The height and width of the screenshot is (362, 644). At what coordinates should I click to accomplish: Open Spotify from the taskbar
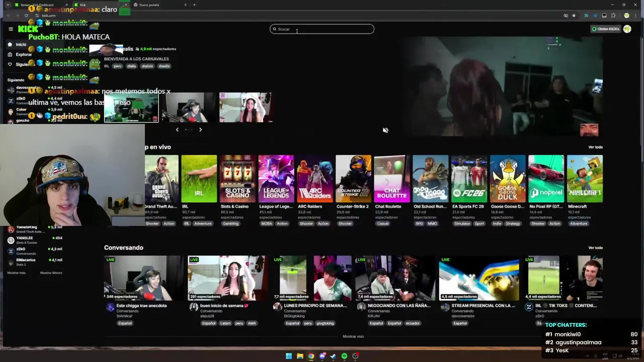[344, 356]
